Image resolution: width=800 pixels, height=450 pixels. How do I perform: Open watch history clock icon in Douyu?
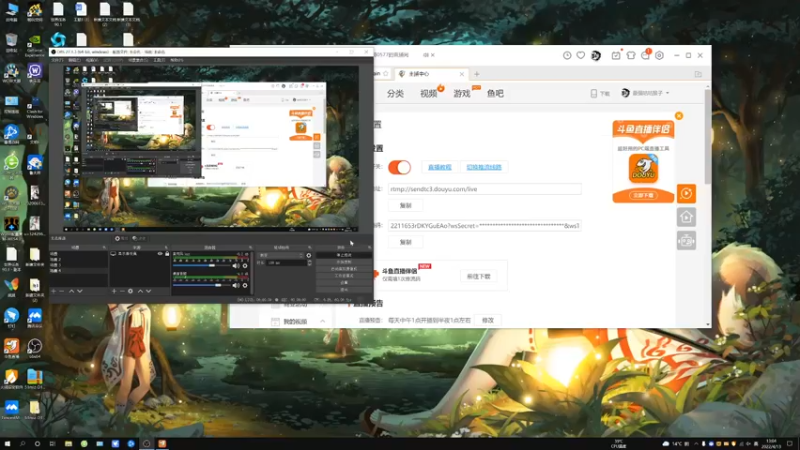(x=567, y=55)
